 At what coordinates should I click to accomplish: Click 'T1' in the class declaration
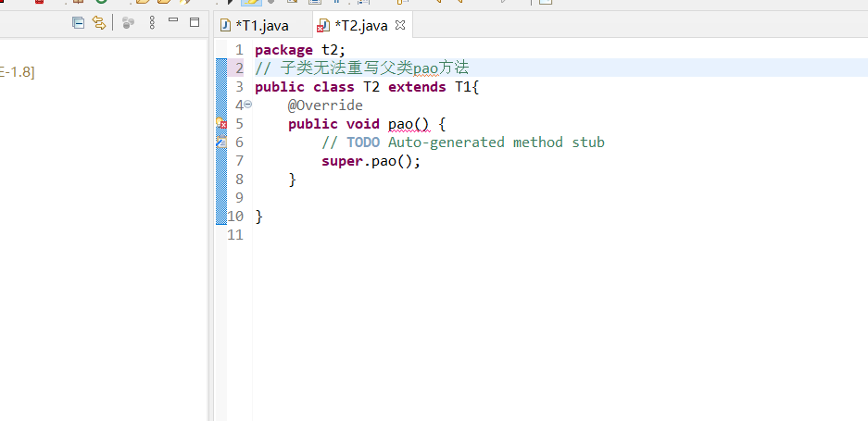pyautogui.click(x=463, y=87)
